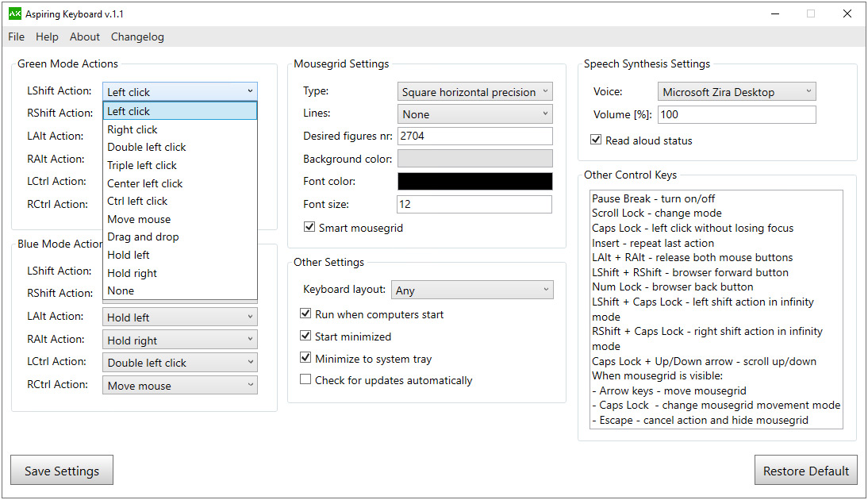Pick 'Center left click' from the list

coord(180,183)
